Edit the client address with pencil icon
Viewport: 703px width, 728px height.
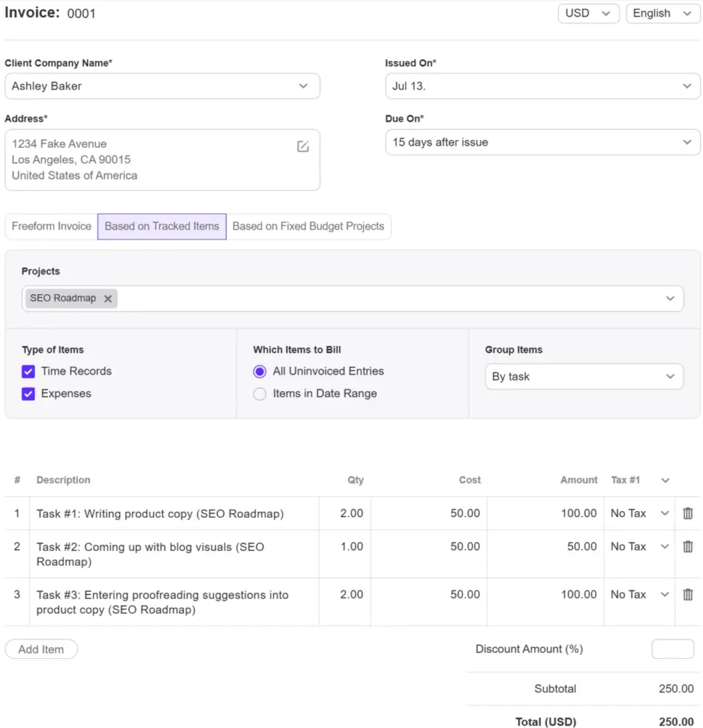point(303,146)
